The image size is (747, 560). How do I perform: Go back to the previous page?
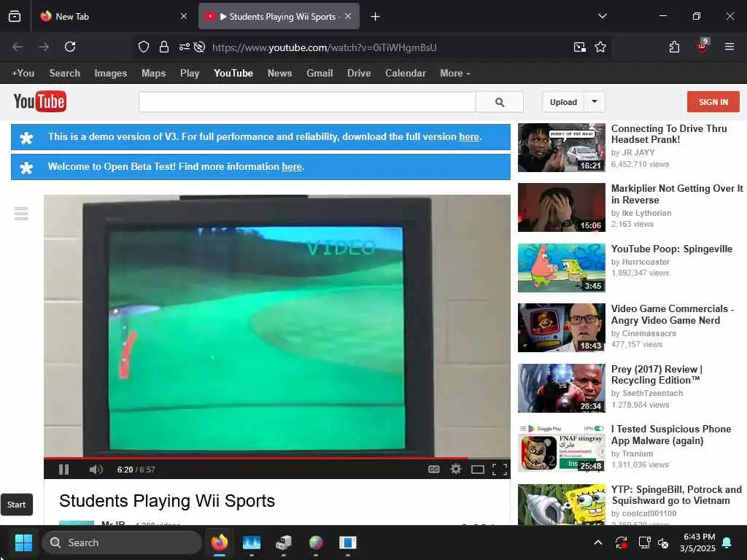18,47
